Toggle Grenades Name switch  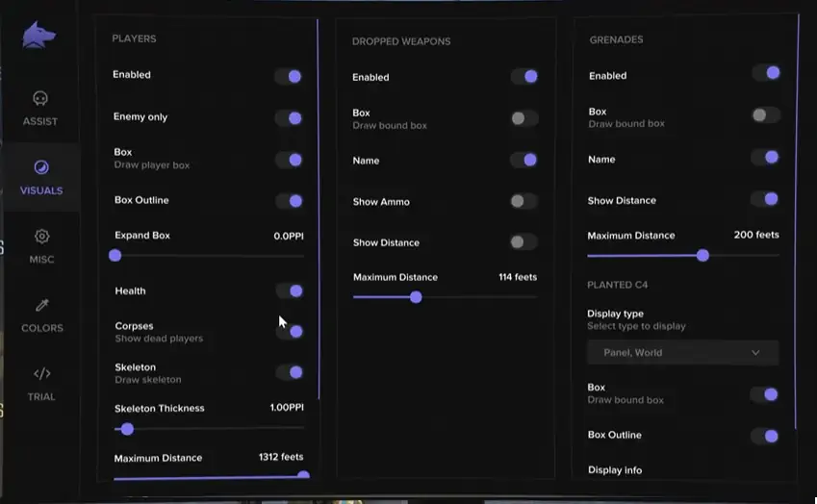click(x=765, y=157)
